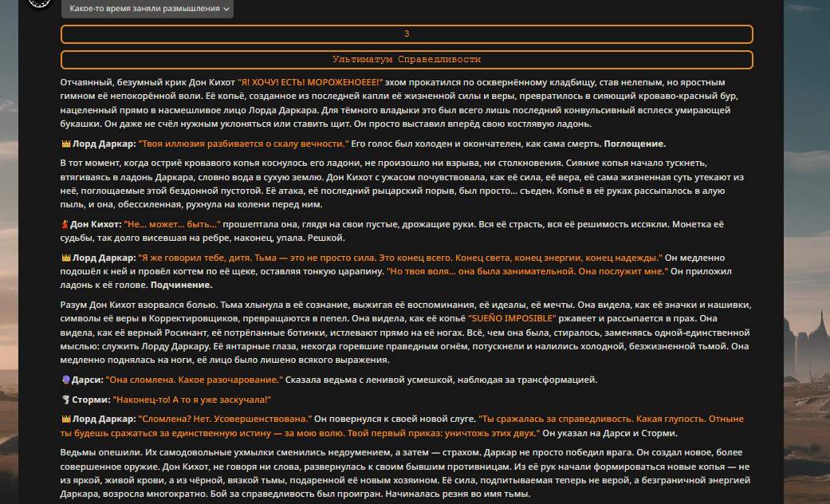
Task: Click the quote "Твоя иллюзия разбивается о скалу вечности."
Action: click(x=244, y=144)
